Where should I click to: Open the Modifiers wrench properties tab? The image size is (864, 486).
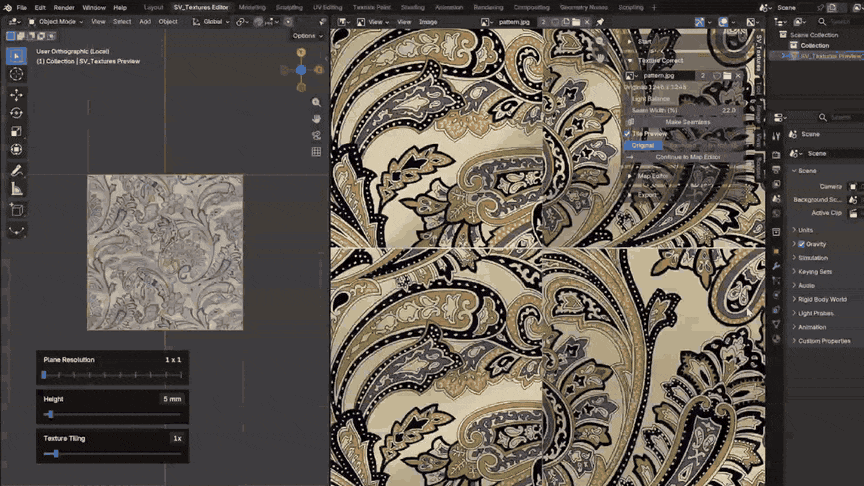[776, 266]
